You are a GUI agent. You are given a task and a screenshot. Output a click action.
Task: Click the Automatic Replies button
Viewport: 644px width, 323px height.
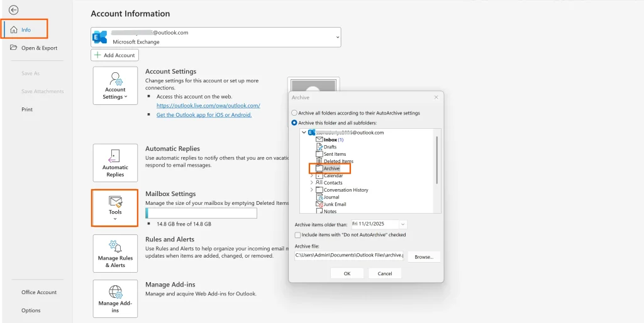115,163
